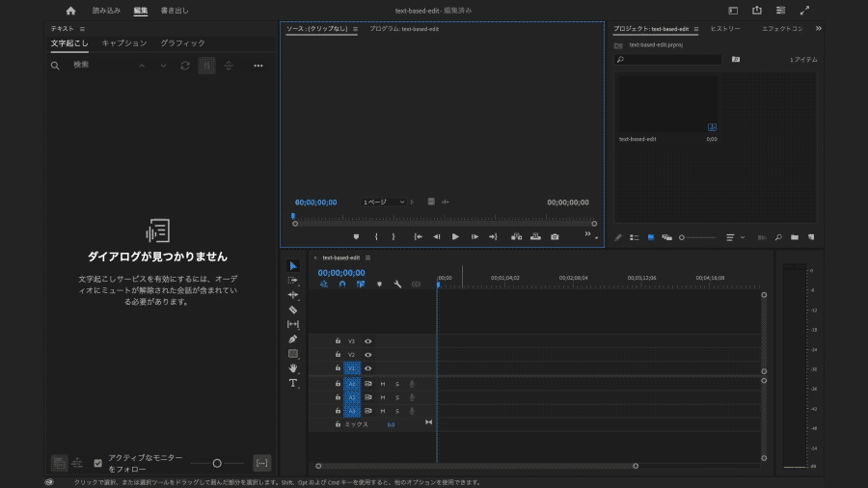Jump to previous search result arrow
The width and height of the screenshot is (868, 488).
[x=142, y=66]
